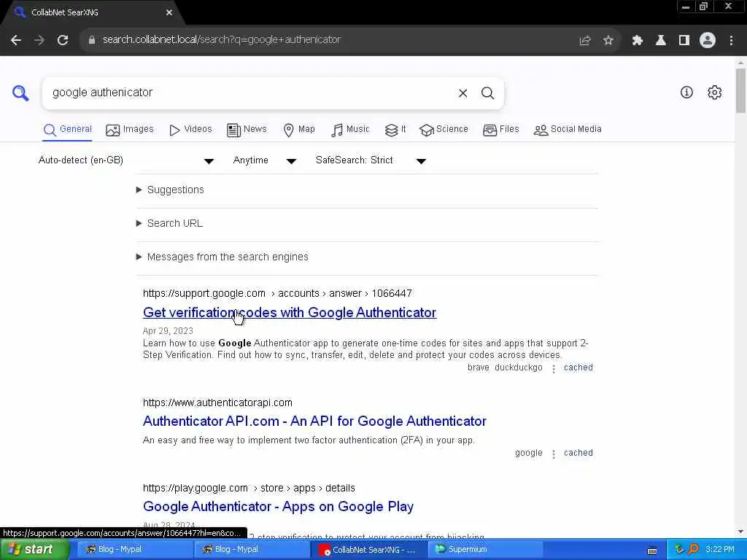Click the 'google' engine label
This screenshot has height=560, width=747.
[529, 453]
